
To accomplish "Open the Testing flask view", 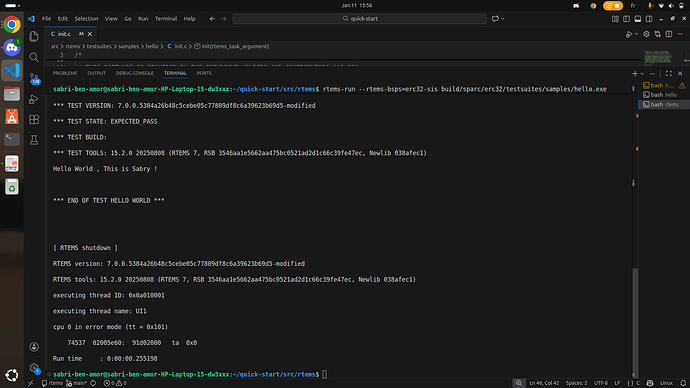I will click(34, 140).
